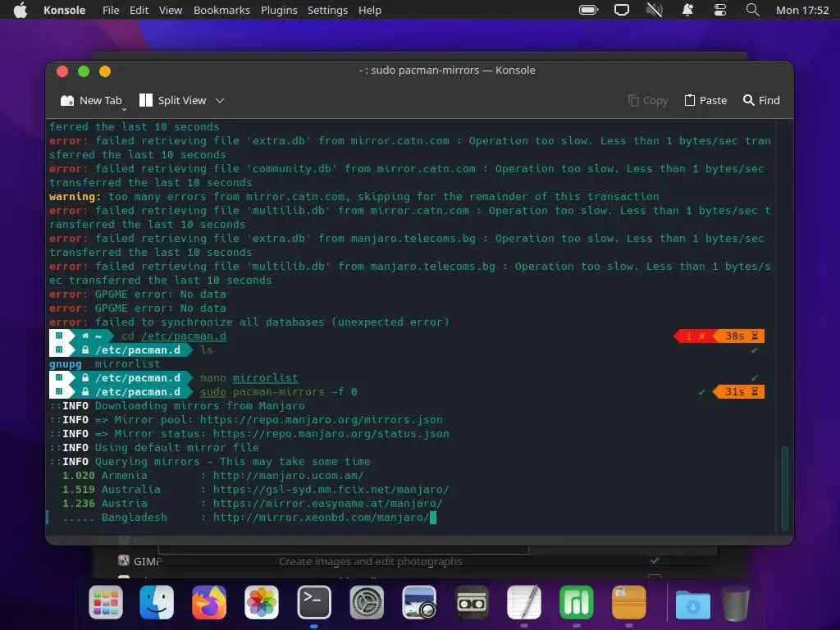Open the File menu
This screenshot has width=840, height=630.
[x=111, y=10]
